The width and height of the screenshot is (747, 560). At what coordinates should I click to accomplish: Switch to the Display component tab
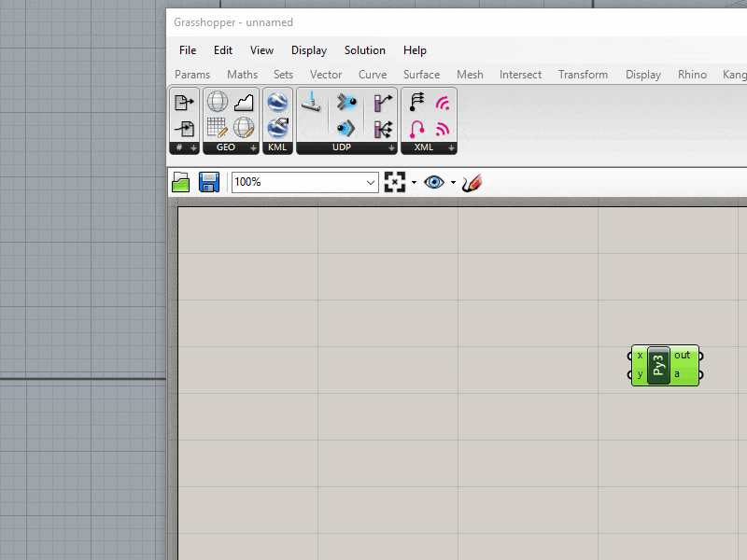[643, 75]
